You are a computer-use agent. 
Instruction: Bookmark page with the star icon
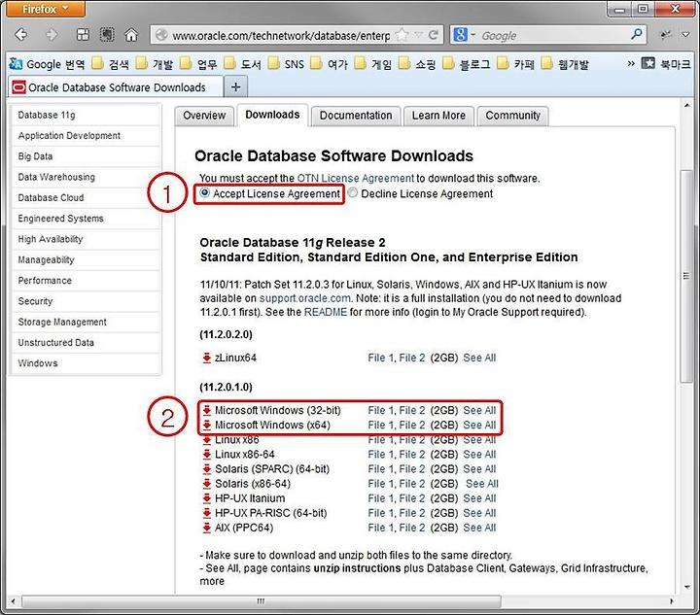(x=402, y=34)
